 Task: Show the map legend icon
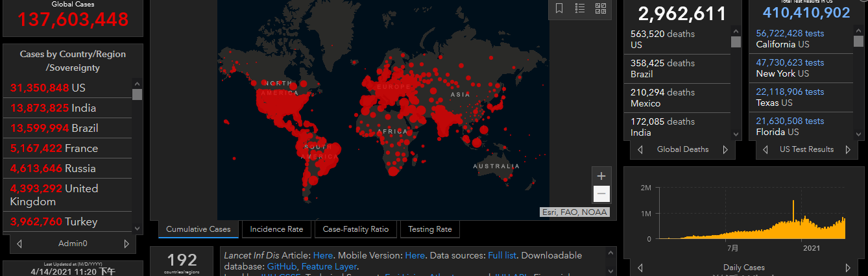tap(580, 8)
